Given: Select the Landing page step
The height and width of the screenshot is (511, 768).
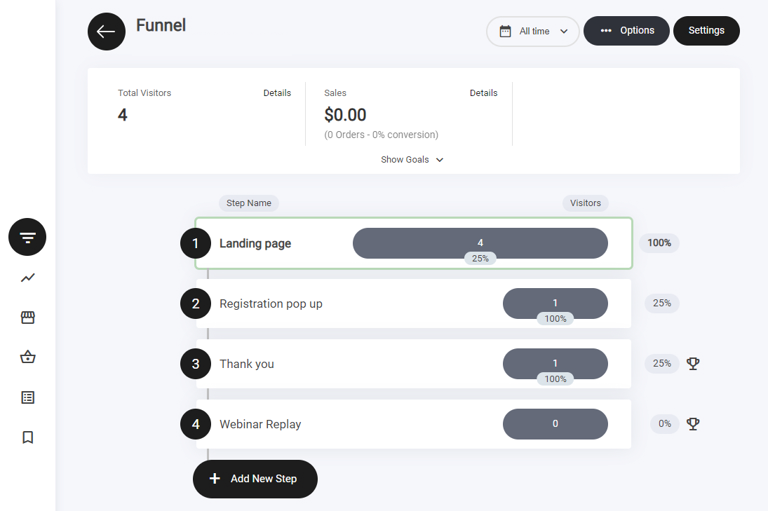Looking at the screenshot, I should click(x=256, y=243).
